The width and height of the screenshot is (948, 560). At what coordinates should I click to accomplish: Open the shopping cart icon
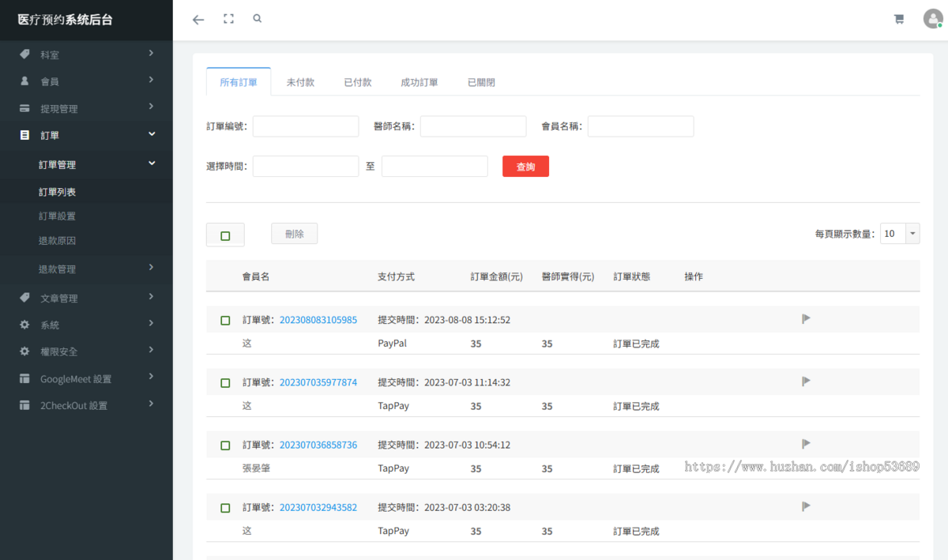[x=899, y=20]
